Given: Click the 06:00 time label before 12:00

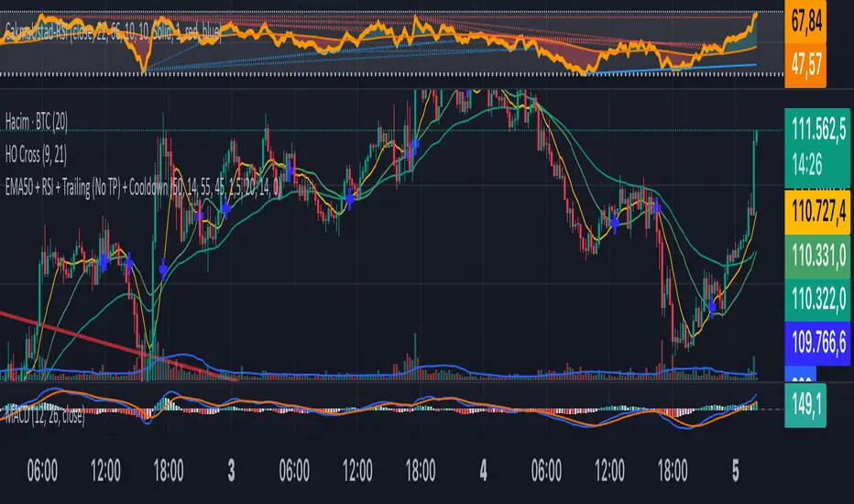Looking at the screenshot, I should coord(42,470).
